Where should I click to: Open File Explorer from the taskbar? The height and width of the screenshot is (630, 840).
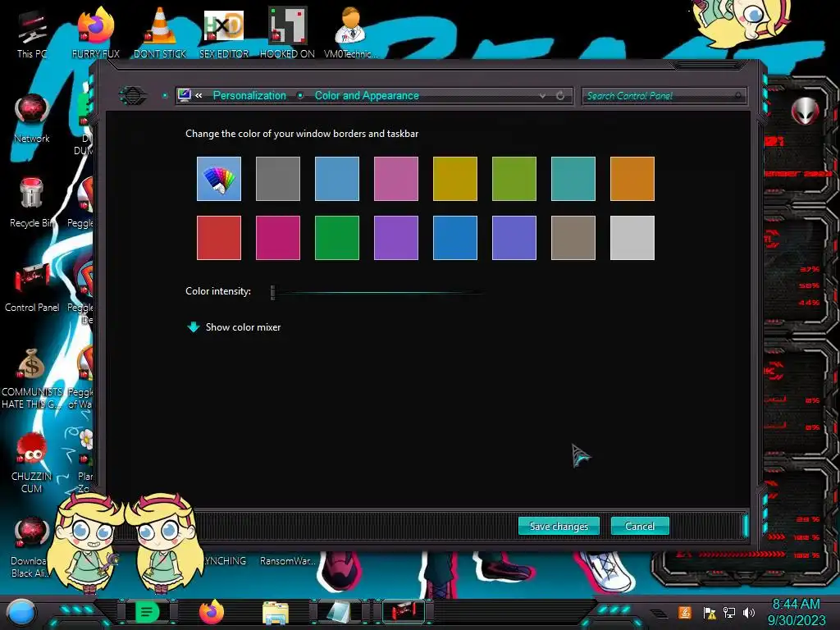pyautogui.click(x=276, y=612)
